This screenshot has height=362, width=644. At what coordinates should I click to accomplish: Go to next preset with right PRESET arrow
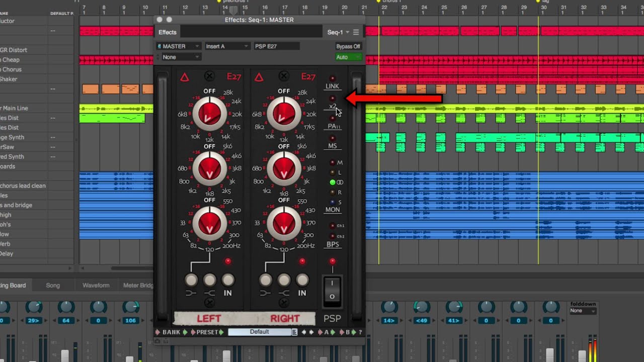[x=221, y=332]
